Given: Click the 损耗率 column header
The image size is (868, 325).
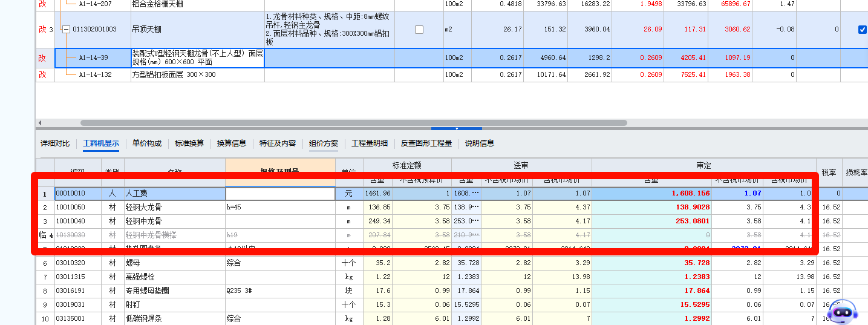Looking at the screenshot, I should point(855,172).
